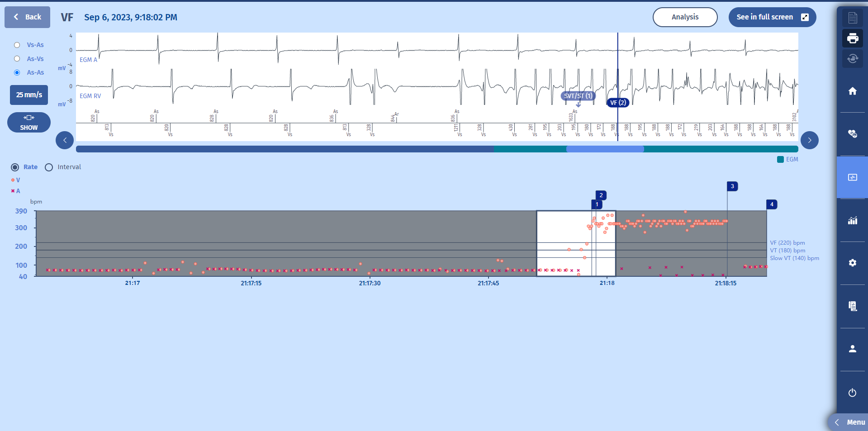The width and height of the screenshot is (868, 431).
Task: Open the home screen icon
Action: pos(852,91)
